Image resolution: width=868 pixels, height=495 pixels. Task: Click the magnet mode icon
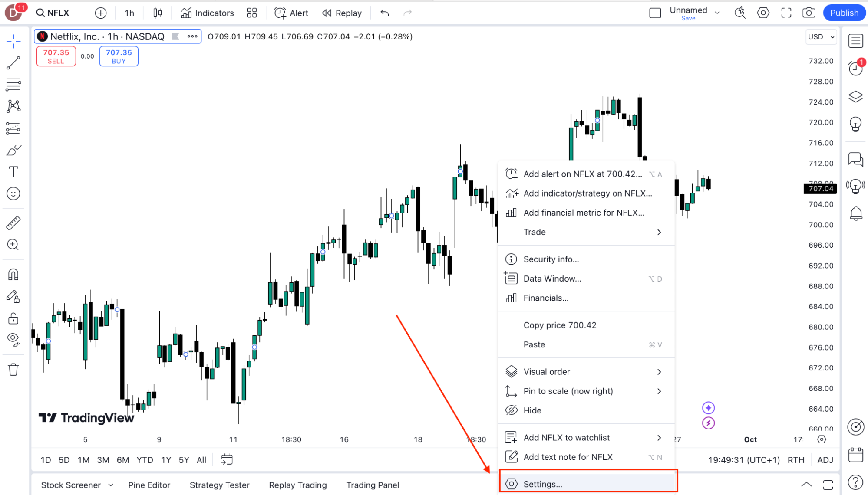(13, 275)
